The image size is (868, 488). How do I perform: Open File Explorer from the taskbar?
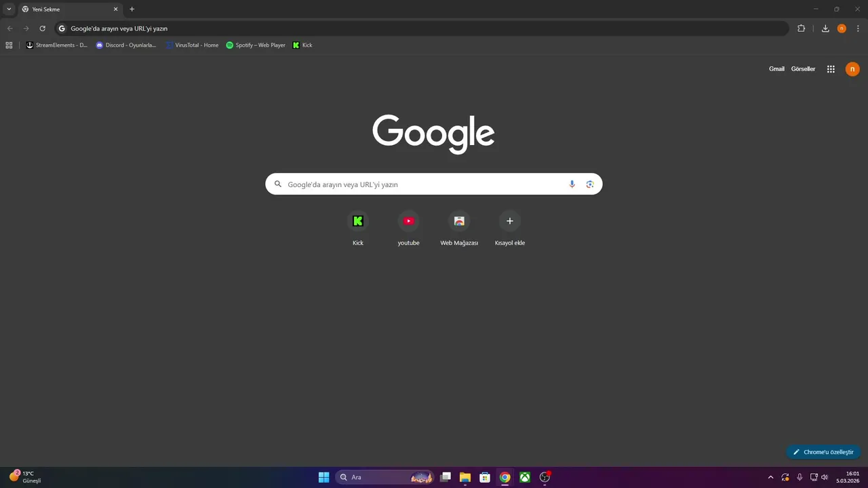click(x=465, y=477)
